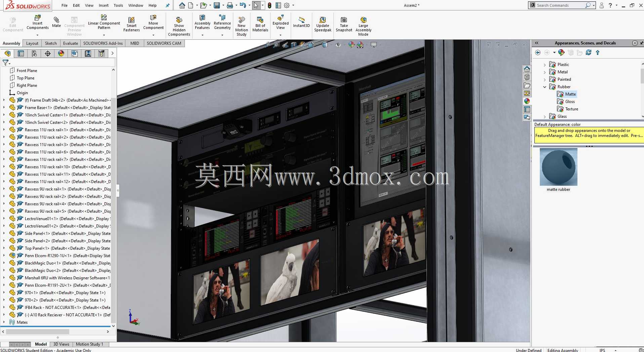Expand the Metal appearances folder
This screenshot has height=352, width=644.
545,72
